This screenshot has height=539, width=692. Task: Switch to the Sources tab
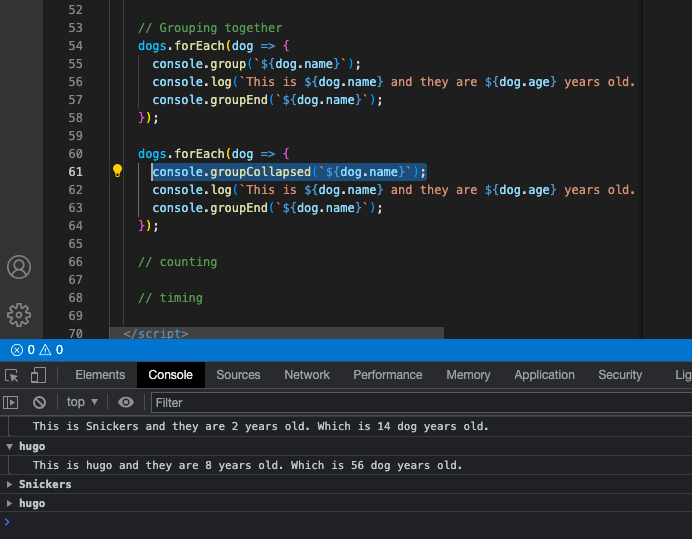238,375
